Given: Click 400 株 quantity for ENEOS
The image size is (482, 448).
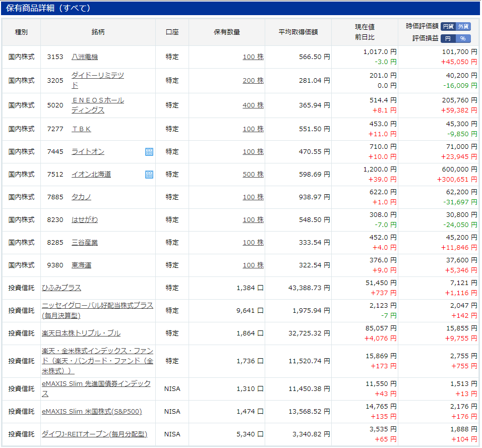Looking at the screenshot, I should pyautogui.click(x=253, y=105).
